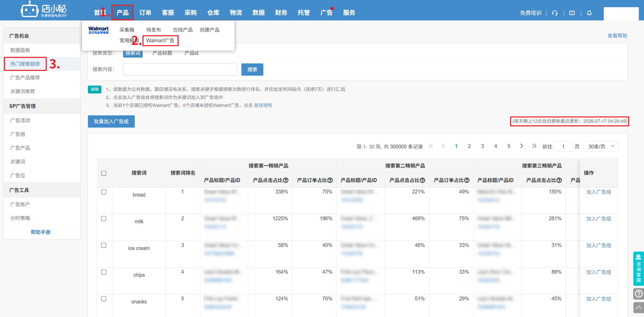This screenshot has width=644, height=317.
Task: Open the 咨询客服 floating widget
Action: click(638, 268)
